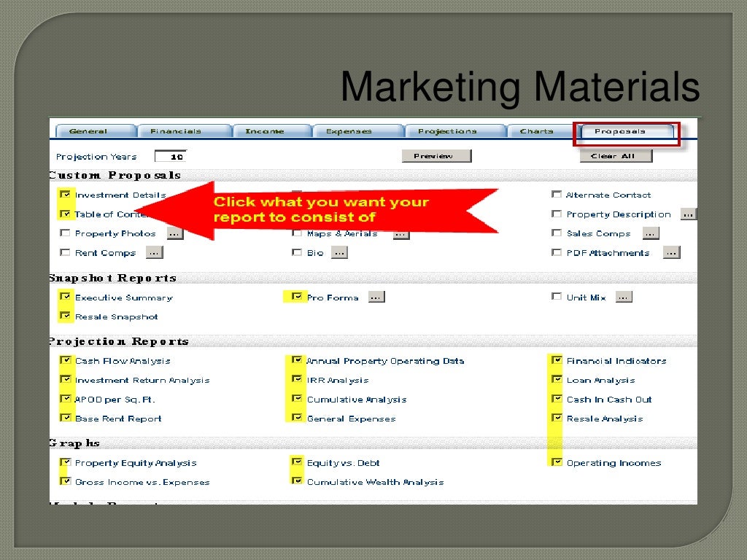Enable the Property Description checkbox
This screenshot has width=747, height=560.
[x=557, y=214]
